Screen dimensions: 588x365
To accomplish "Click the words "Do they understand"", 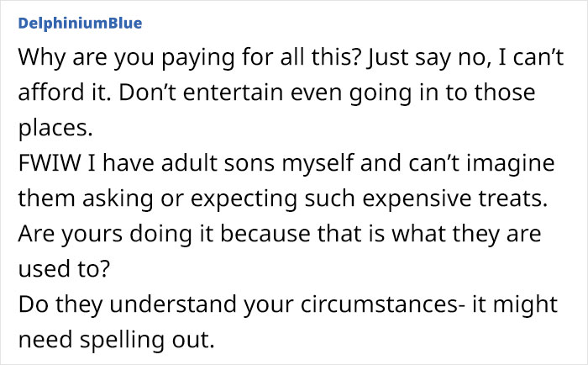I will click(x=128, y=305).
